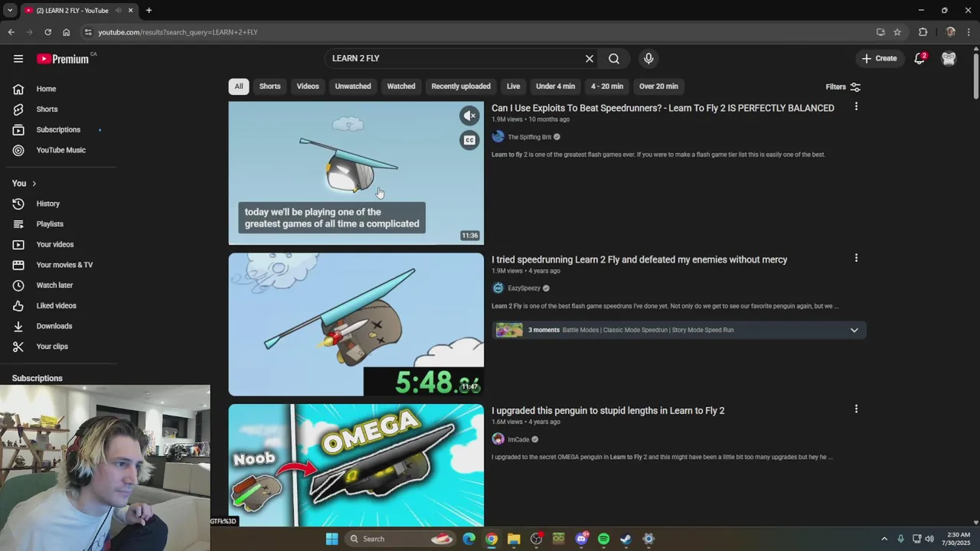This screenshot has height=551, width=980.
Task: Select the Videos filter chip
Action: tap(308, 86)
